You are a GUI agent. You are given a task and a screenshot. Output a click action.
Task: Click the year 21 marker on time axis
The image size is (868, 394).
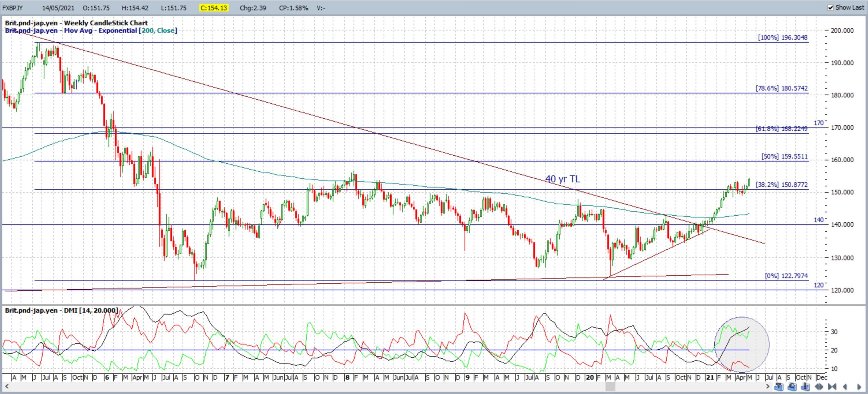pos(710,377)
